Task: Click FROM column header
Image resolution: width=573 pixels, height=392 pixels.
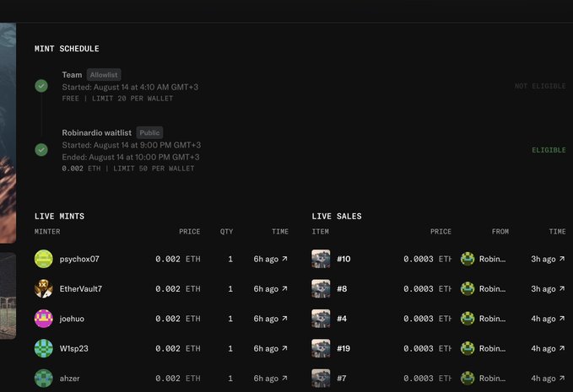Action: tap(500, 231)
